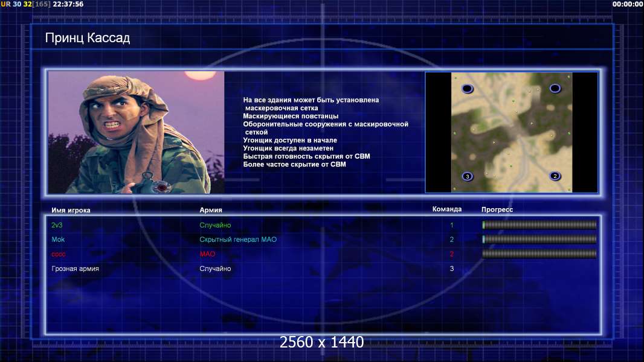The image size is (644, 362).
Task: Click the 'UR 30 32[165]' overlay readout
Action: (x=26, y=4)
